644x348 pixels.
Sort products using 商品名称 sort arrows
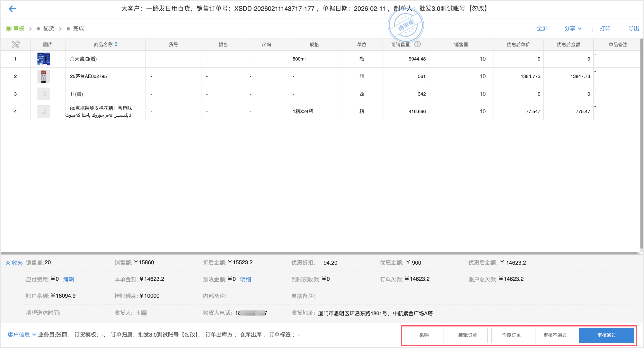coord(116,44)
